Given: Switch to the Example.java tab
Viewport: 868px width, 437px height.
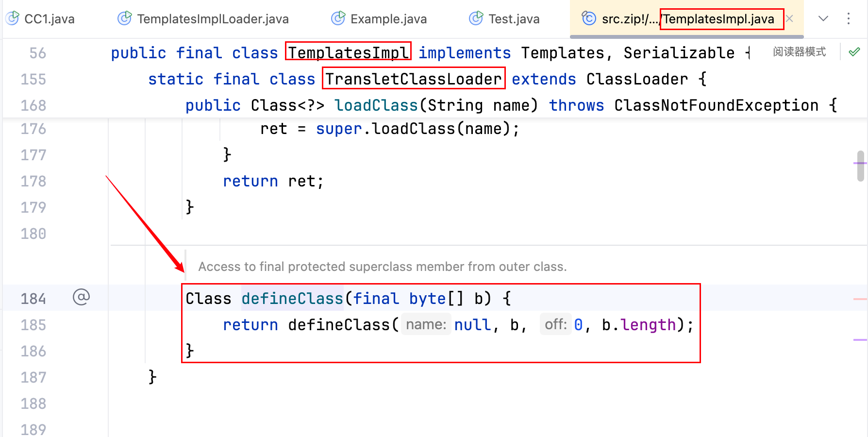Looking at the screenshot, I should (x=388, y=19).
